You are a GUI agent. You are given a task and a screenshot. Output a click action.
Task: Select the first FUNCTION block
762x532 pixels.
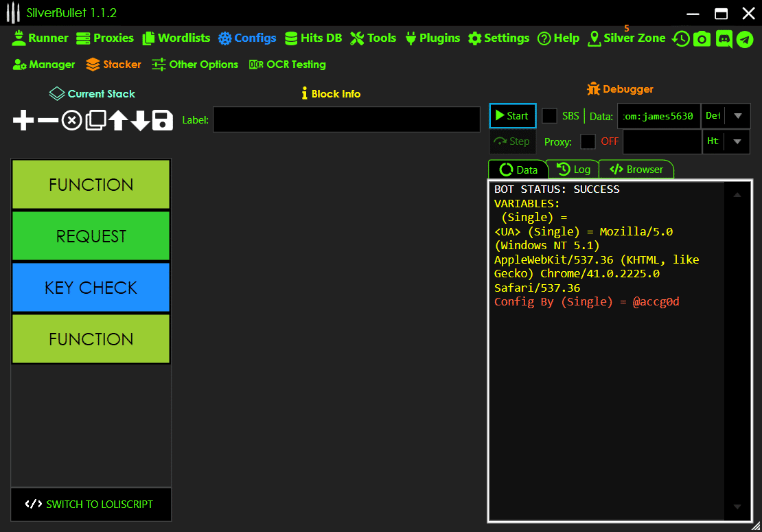[91, 185]
